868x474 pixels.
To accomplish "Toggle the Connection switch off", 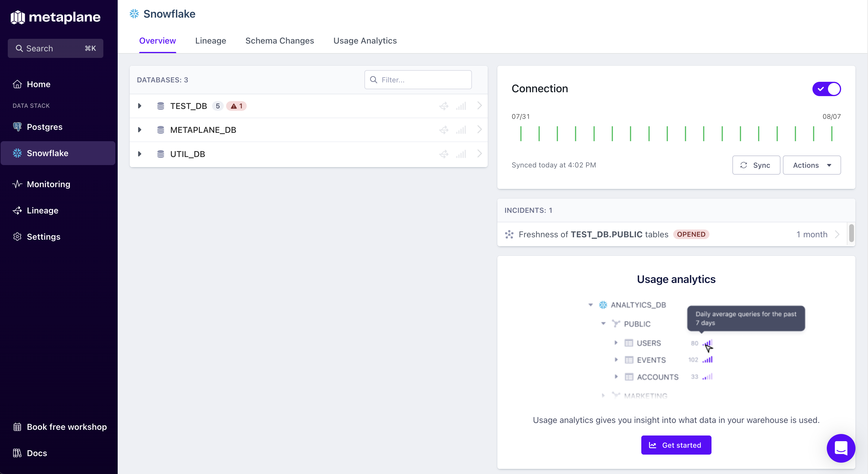I will 826,89.
